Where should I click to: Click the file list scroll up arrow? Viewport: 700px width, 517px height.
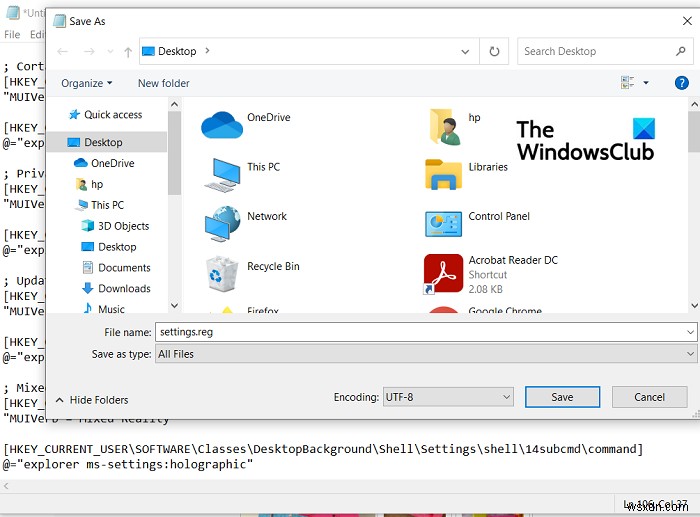pos(694,104)
